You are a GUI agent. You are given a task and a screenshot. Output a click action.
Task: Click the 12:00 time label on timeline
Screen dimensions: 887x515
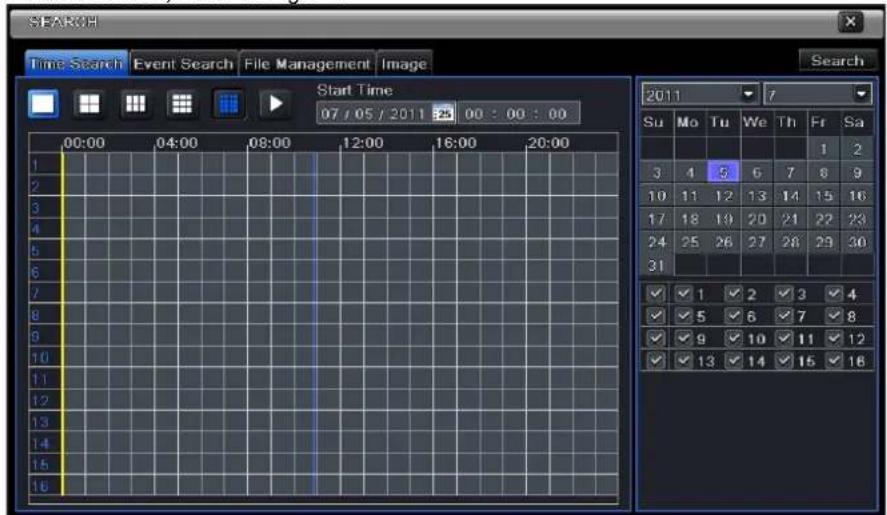(363, 143)
